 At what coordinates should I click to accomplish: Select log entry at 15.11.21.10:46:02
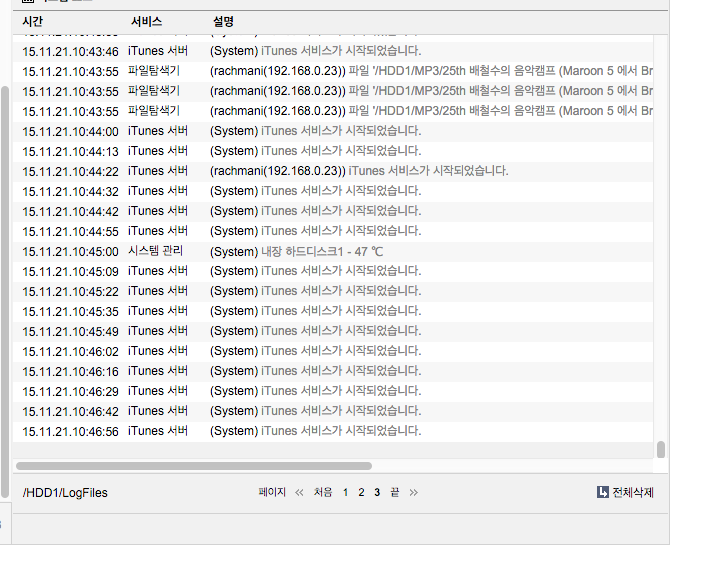(x=333, y=351)
